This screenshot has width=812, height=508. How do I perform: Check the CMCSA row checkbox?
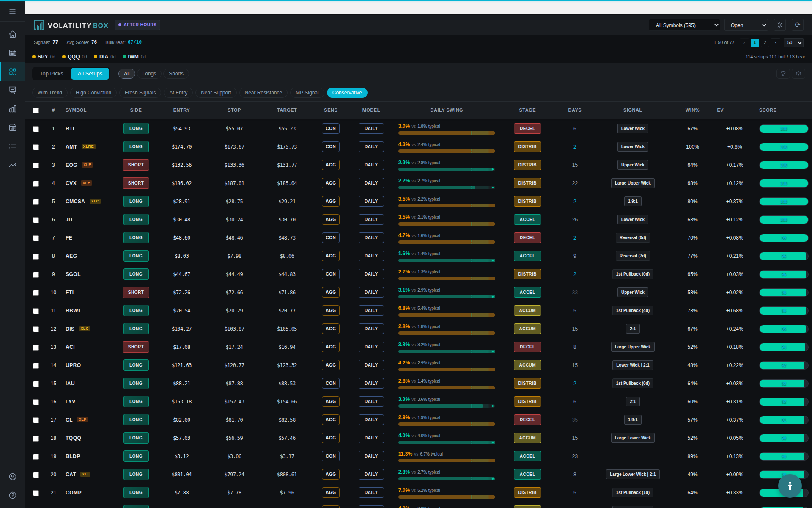coord(36,202)
